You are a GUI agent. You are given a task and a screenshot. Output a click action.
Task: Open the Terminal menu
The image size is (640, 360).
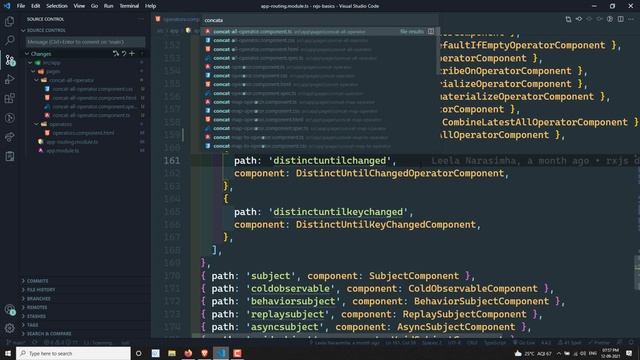point(129,6)
